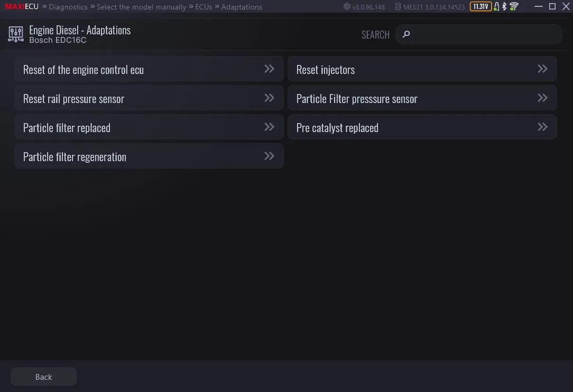Screen dimensions: 573x392
Task: Open the Reset injectors adaptation
Action: (x=422, y=69)
